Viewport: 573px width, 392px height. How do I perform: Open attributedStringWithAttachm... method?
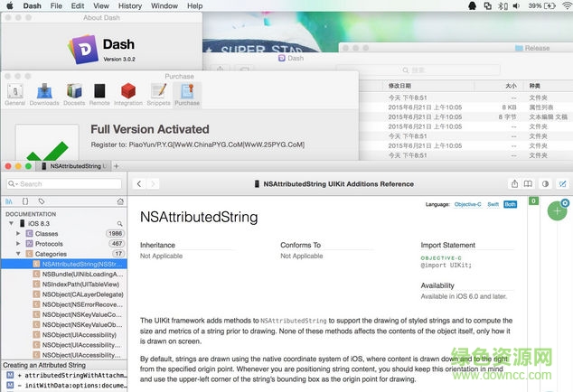coord(64,375)
